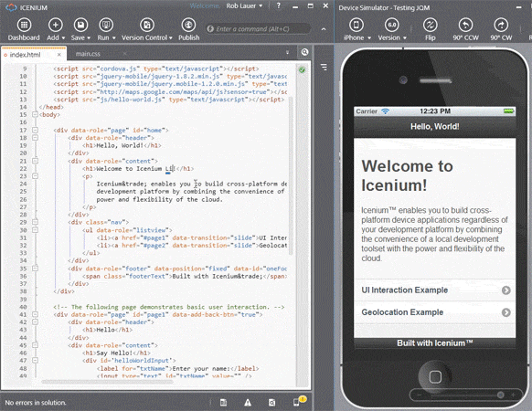Screen dimensions: 532x411
Task: Collapse the body tag fold on line 15
Action: pos(35,114)
